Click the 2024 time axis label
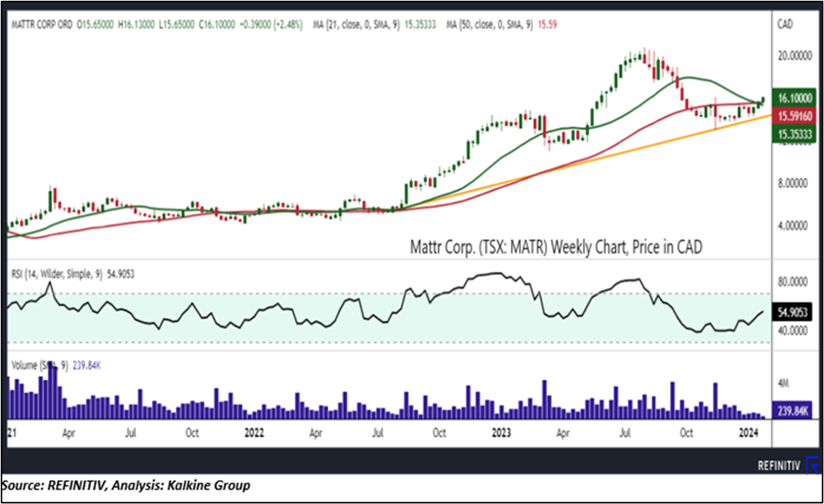 [x=748, y=433]
